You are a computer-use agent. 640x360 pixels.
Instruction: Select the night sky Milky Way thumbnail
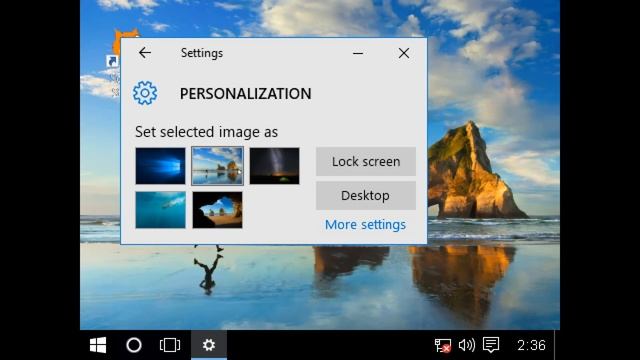pos(274,166)
